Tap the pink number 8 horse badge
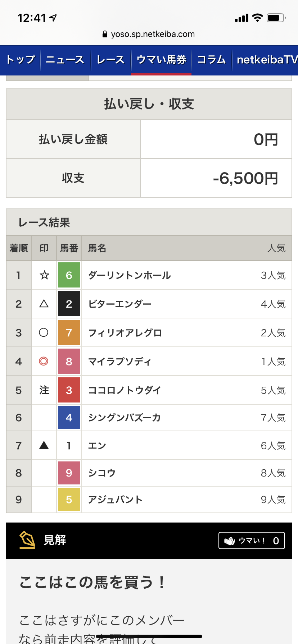 69,361
